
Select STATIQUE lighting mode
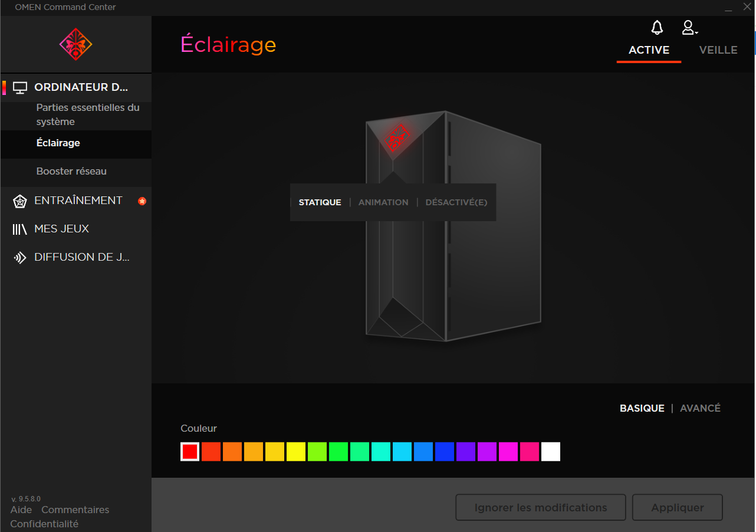[320, 202]
